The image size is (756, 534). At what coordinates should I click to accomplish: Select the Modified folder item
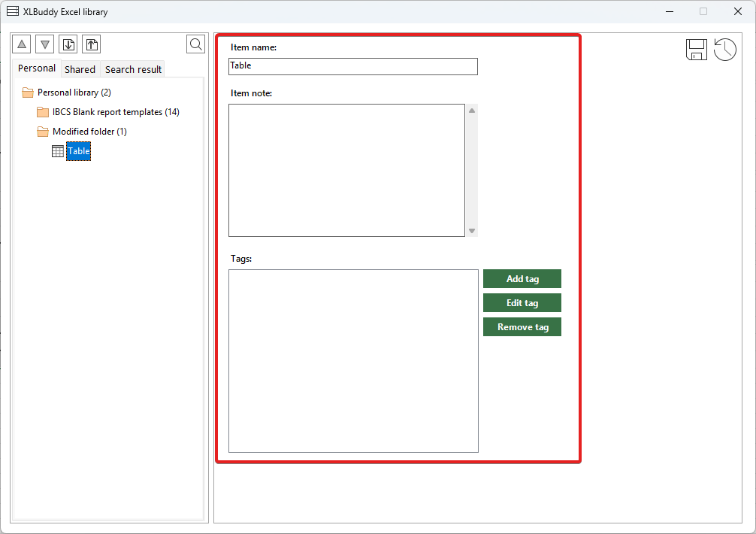89,132
